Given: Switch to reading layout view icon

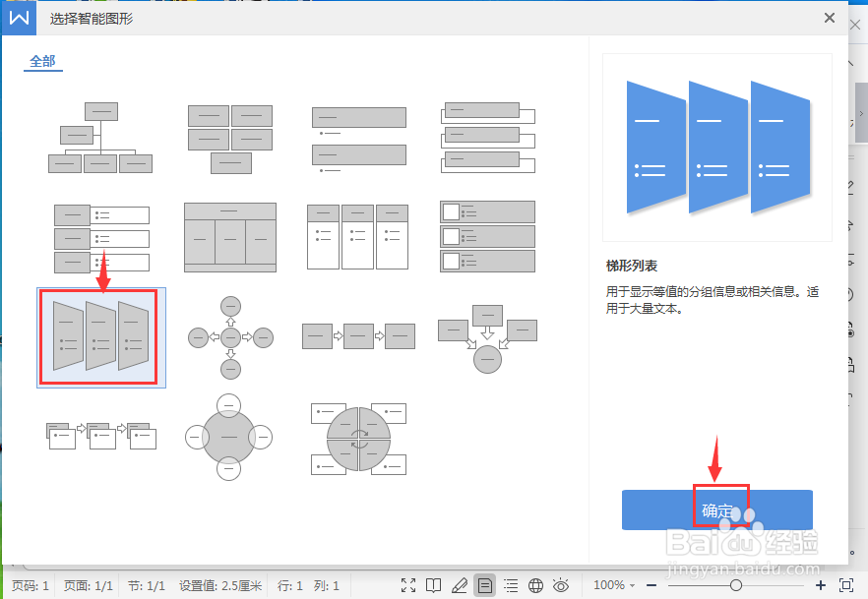Looking at the screenshot, I should (433, 585).
